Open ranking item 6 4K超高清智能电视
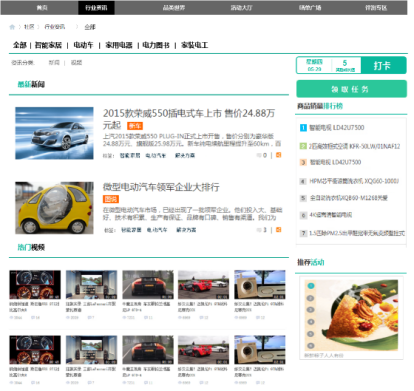The image size is (414, 391). click(x=330, y=215)
